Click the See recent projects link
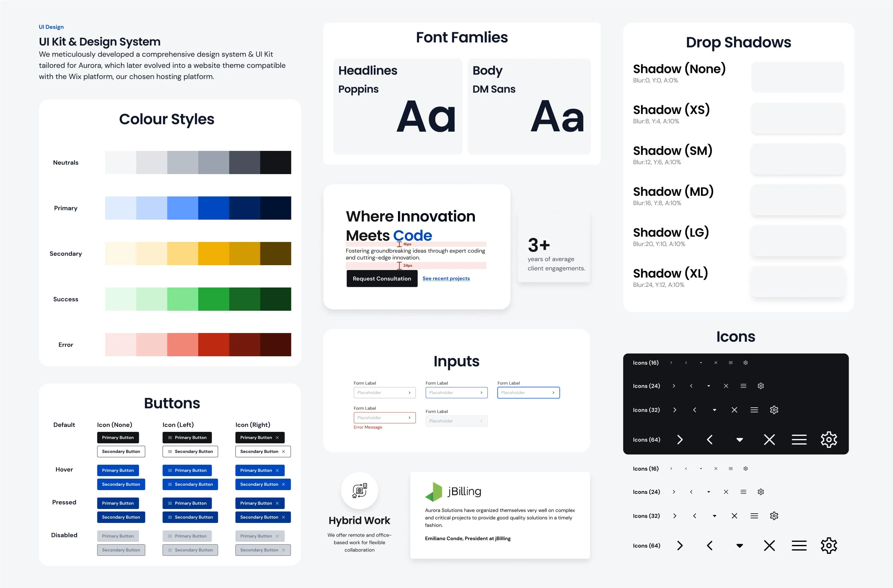 pyautogui.click(x=446, y=278)
